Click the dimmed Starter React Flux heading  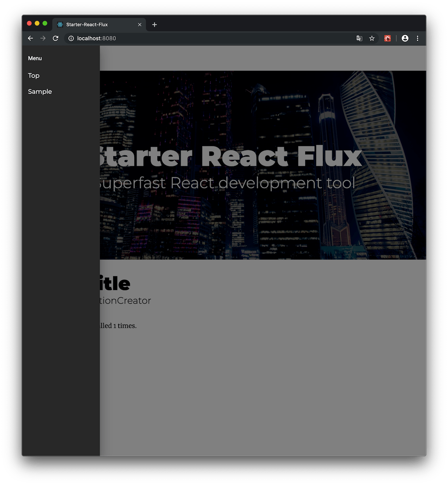point(231,156)
